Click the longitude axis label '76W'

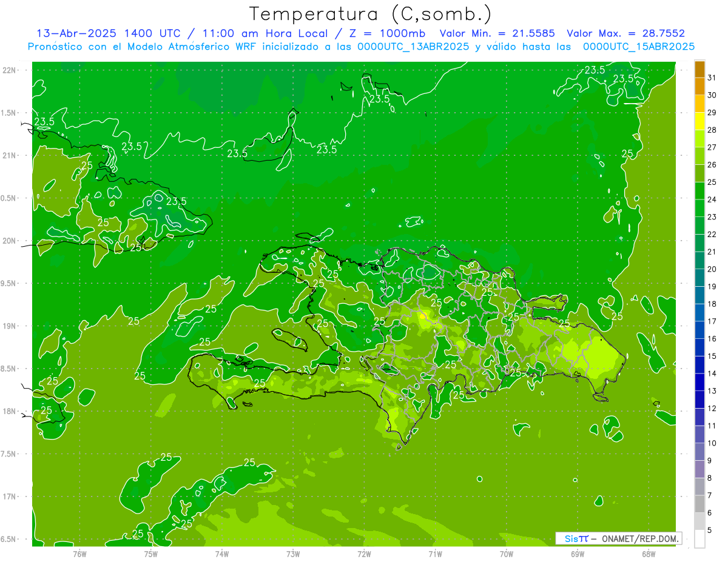79,554
